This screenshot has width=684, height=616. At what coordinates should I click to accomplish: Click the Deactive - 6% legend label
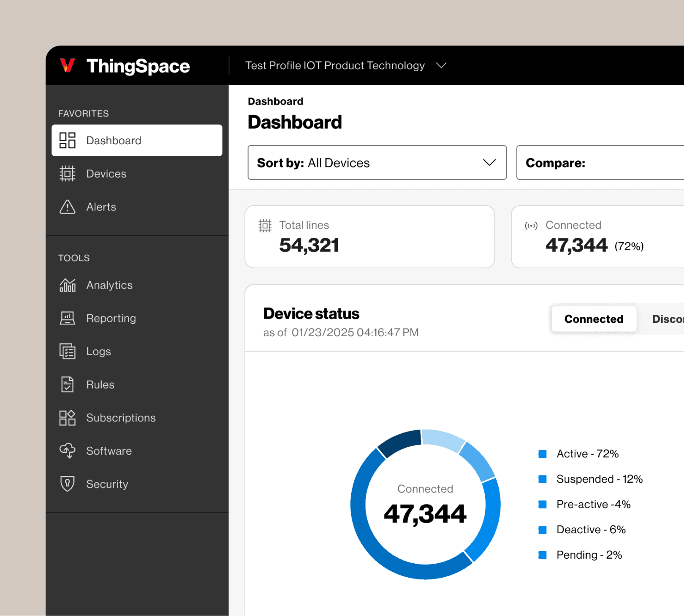(x=591, y=530)
